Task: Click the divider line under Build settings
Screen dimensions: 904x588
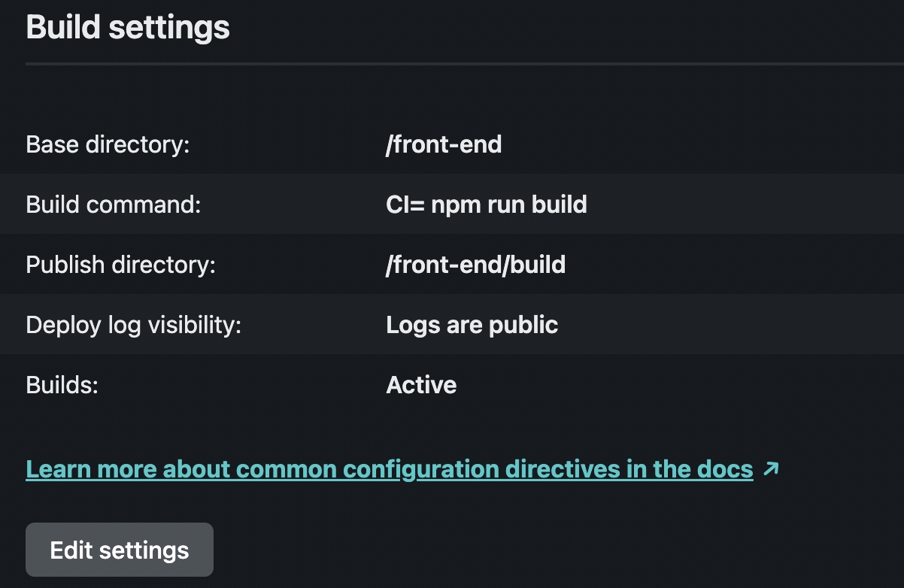Action: point(451,64)
